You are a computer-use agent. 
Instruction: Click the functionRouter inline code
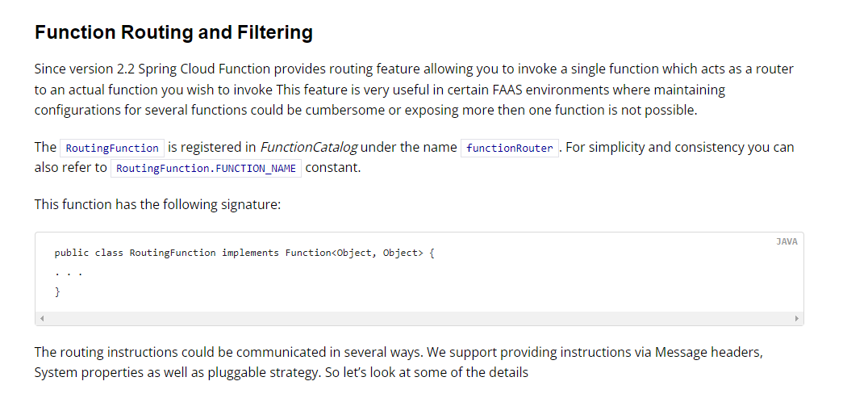click(509, 148)
